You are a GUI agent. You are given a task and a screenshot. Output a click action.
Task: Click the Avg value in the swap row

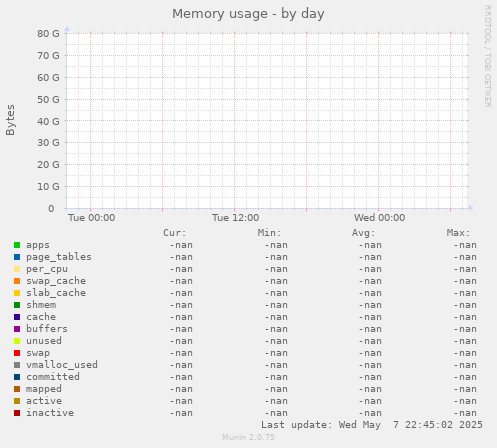(370, 353)
